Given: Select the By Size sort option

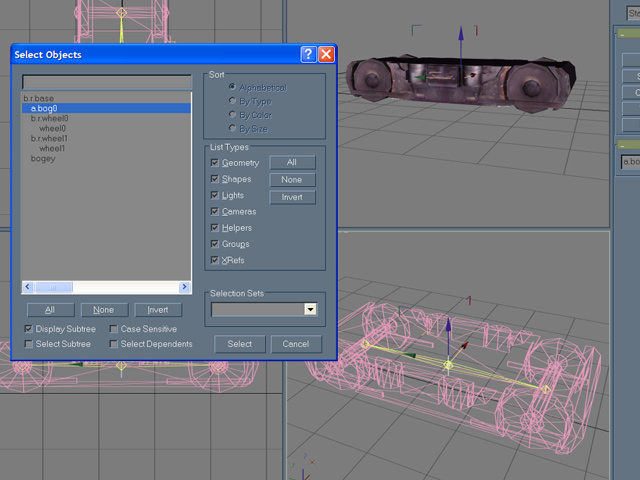Looking at the screenshot, I should pyautogui.click(x=232, y=128).
